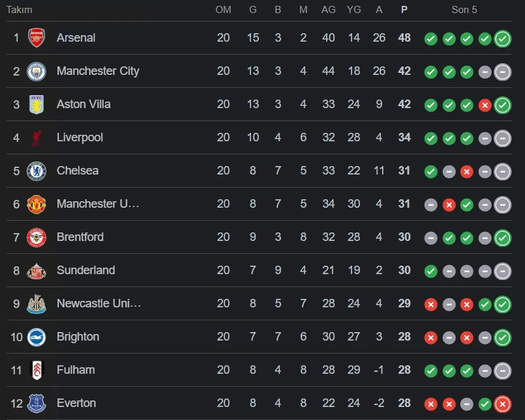Screen dimensions: 525x420
Task: Click the Manchester City club crest
Action: 37,71
